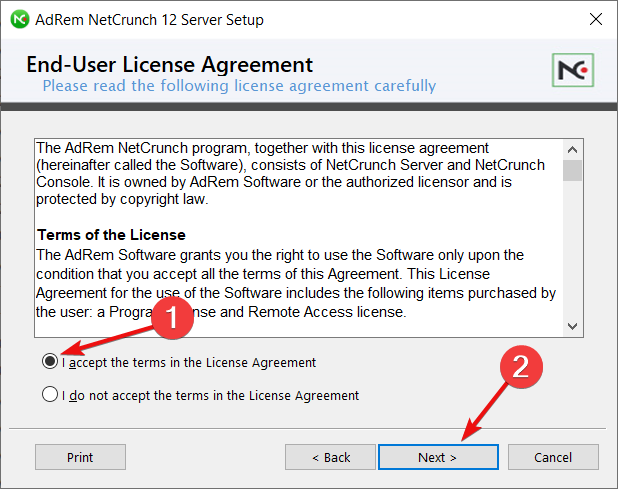Click the "Please read the following" subtitle

(239, 86)
